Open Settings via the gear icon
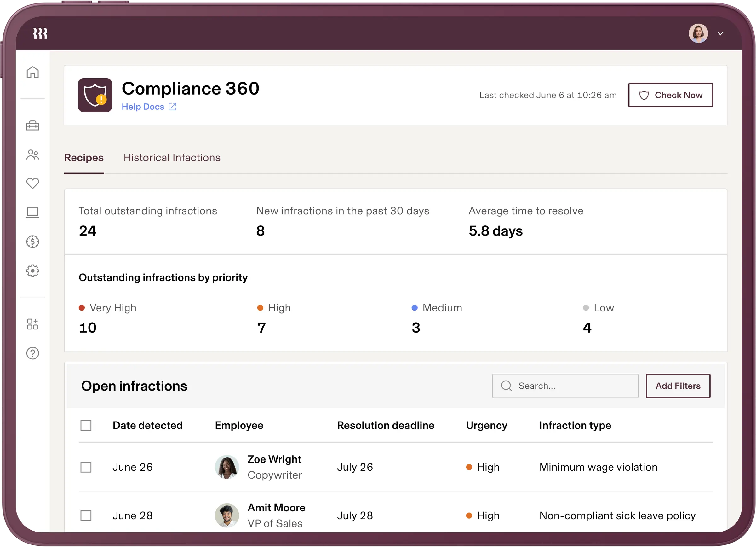This screenshot has width=756, height=547. click(x=33, y=271)
